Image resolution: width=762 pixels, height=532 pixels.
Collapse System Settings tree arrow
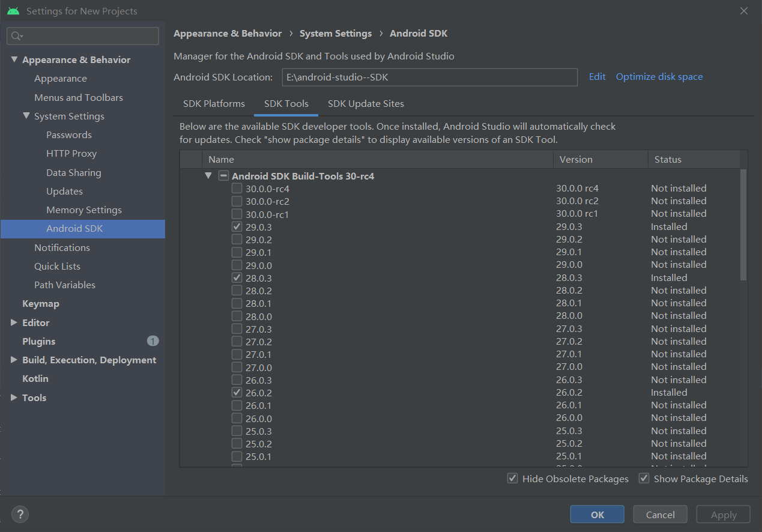[26, 116]
